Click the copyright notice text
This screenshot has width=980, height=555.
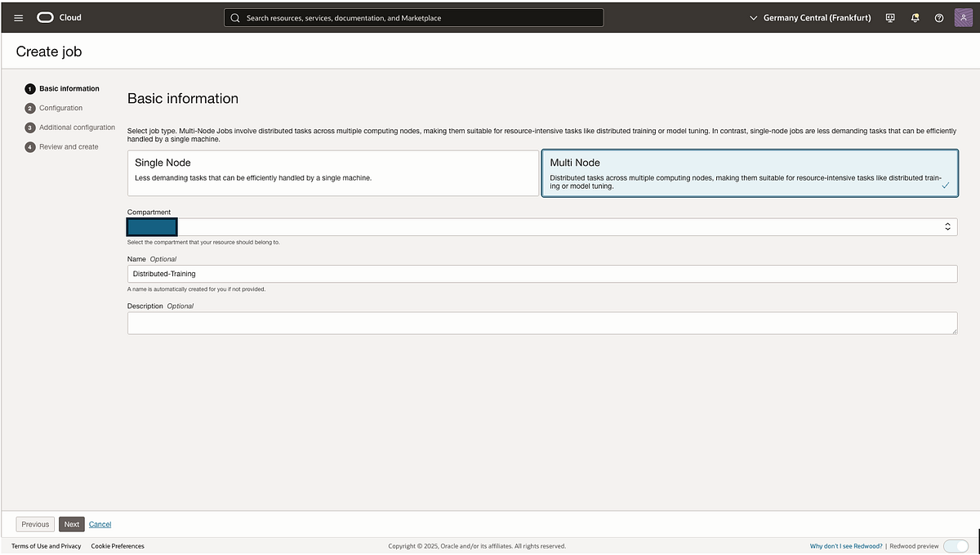tap(477, 546)
